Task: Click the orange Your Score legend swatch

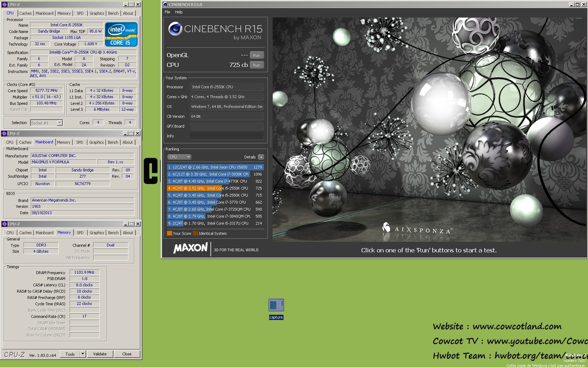Action: pos(169,233)
